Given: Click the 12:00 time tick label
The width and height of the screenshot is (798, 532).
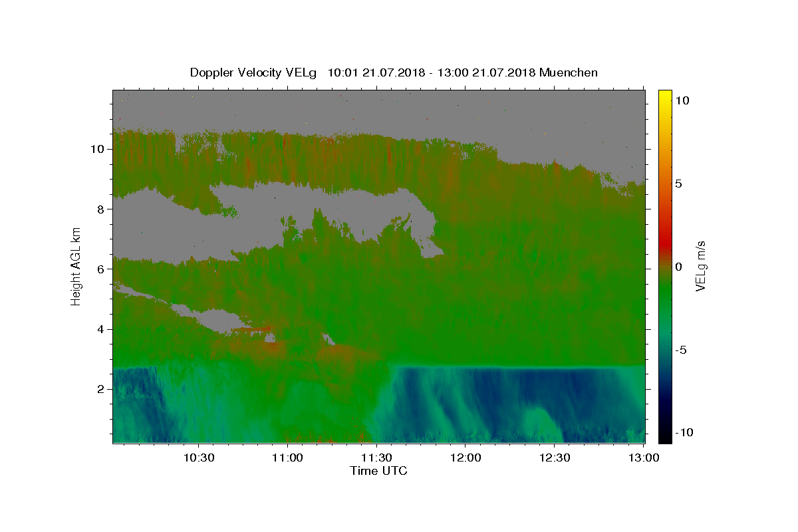Looking at the screenshot, I should (465, 458).
